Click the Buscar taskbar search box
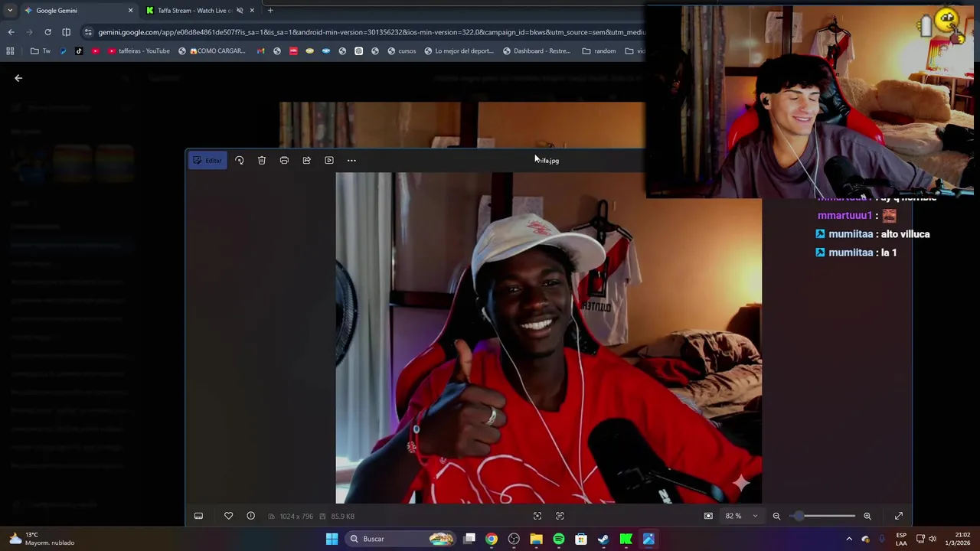The image size is (980, 551). (x=402, y=539)
